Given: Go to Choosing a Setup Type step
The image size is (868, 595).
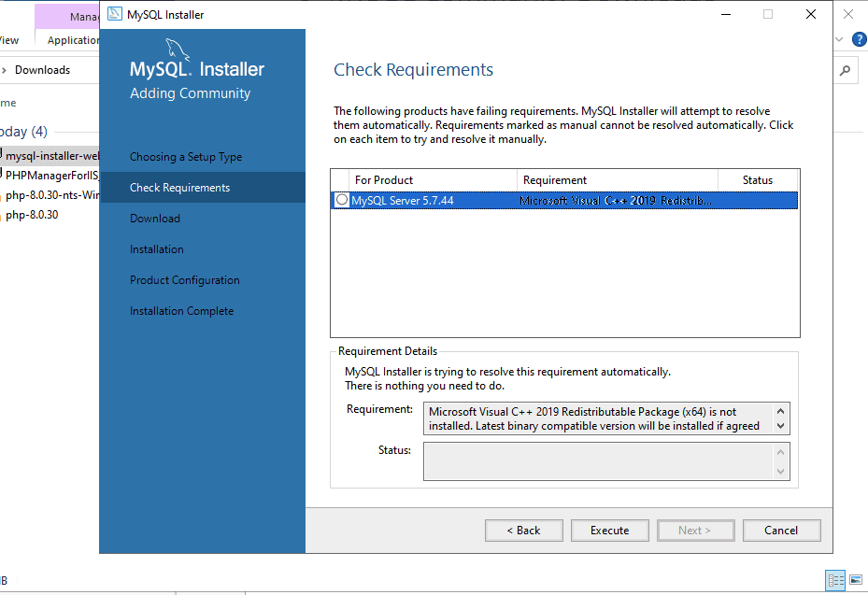Looking at the screenshot, I should 186,157.
